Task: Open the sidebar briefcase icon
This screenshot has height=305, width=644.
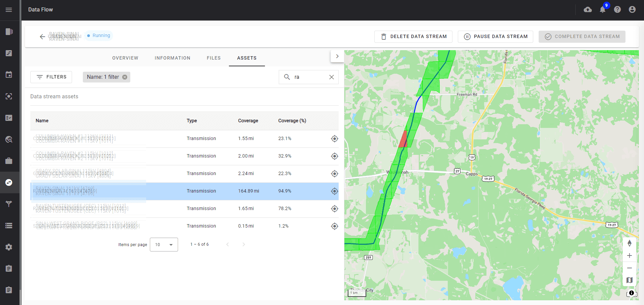Action: point(9,161)
